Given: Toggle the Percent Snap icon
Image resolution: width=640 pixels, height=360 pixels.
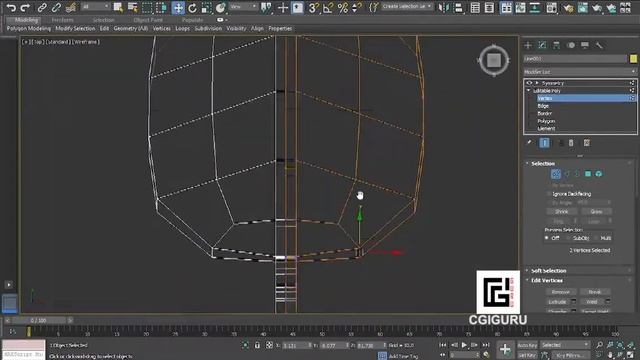Looking at the screenshot, I should [x=343, y=7].
